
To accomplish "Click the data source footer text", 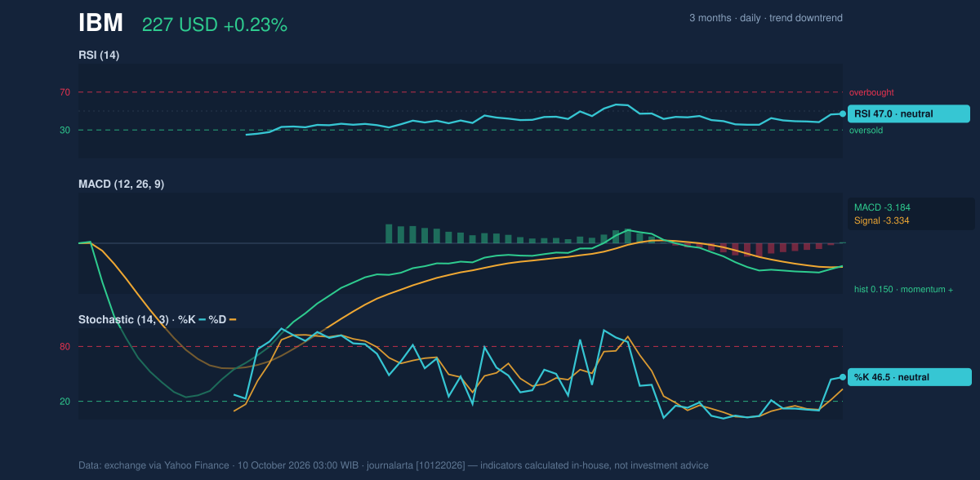I will pos(394,465).
